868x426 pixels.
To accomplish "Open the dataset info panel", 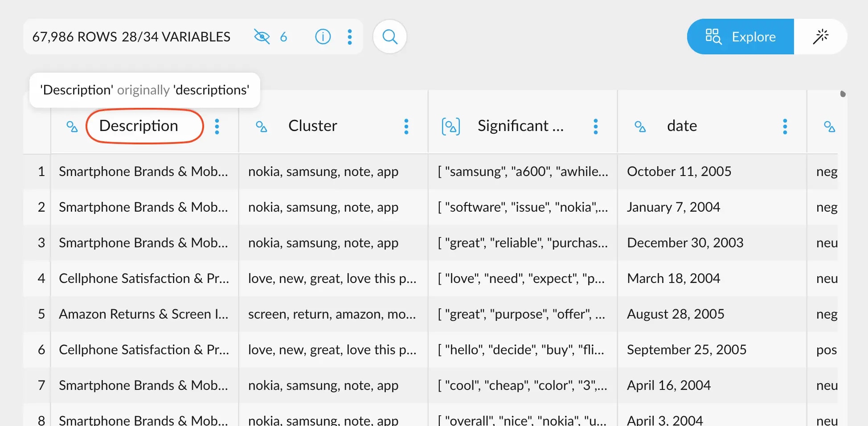I will (x=323, y=37).
